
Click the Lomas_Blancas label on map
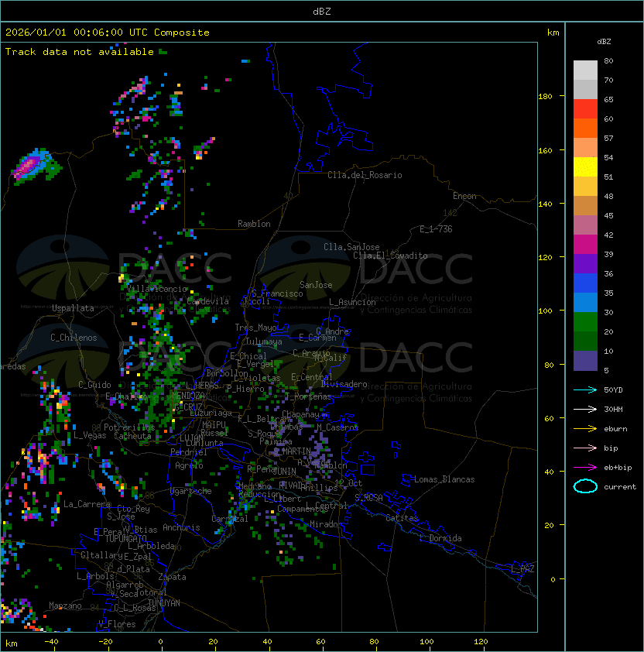click(x=444, y=479)
